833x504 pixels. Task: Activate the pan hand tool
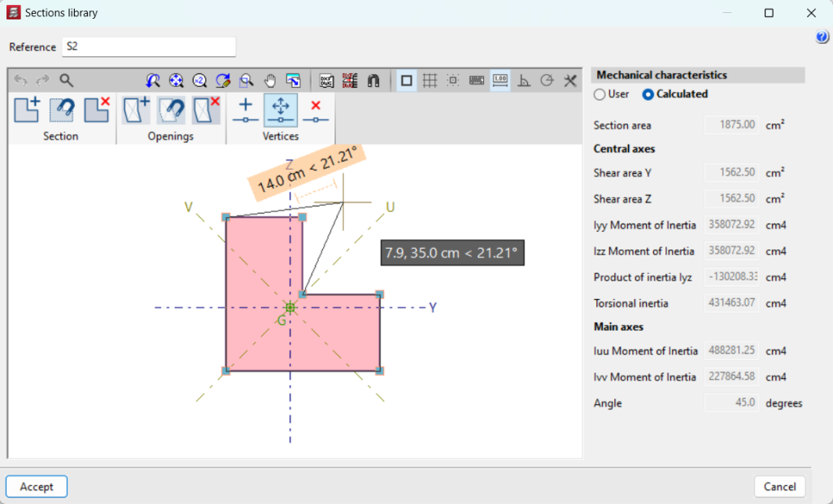(271, 80)
